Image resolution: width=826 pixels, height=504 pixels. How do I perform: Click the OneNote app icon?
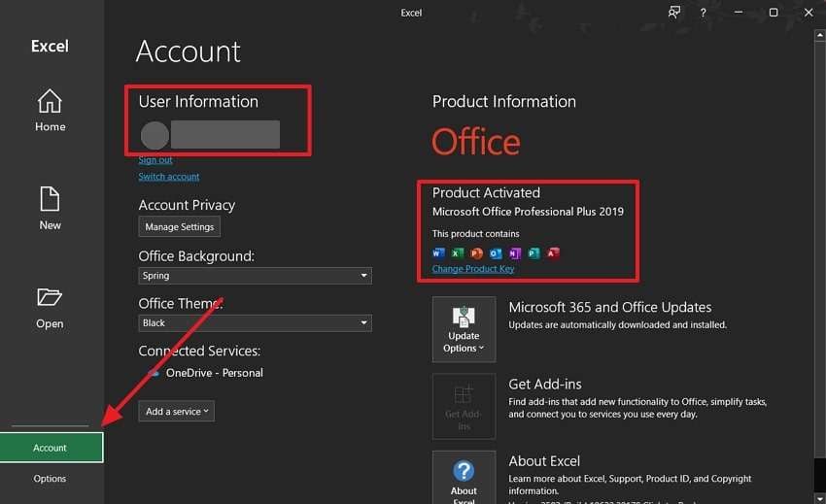515,253
